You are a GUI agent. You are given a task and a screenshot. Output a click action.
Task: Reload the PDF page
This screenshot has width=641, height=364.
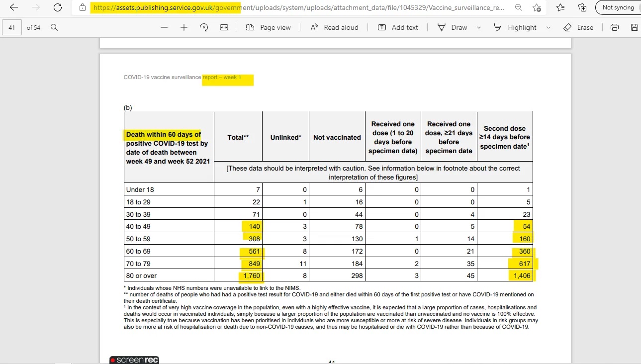pyautogui.click(x=58, y=7)
